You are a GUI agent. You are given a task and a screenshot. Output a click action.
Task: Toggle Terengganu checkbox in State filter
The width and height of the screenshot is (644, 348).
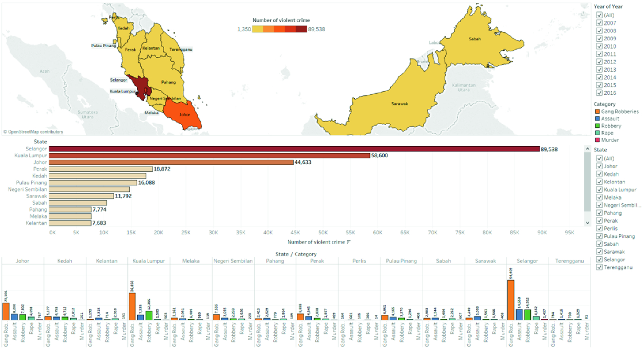(599, 267)
